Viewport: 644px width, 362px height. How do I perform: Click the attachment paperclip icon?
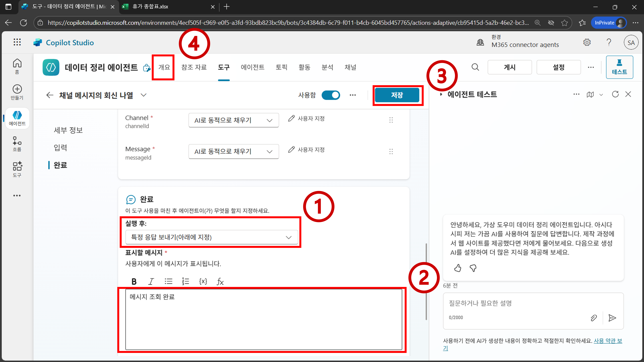[x=593, y=318]
